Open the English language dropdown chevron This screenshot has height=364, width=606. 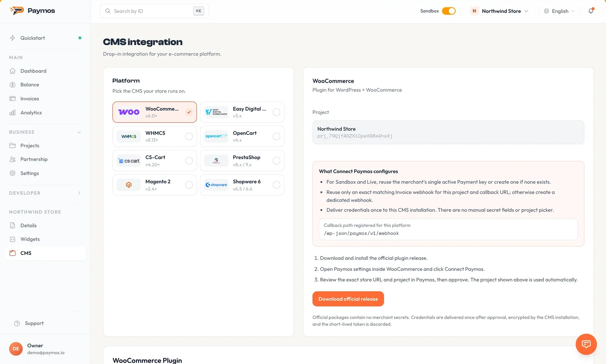coord(573,11)
